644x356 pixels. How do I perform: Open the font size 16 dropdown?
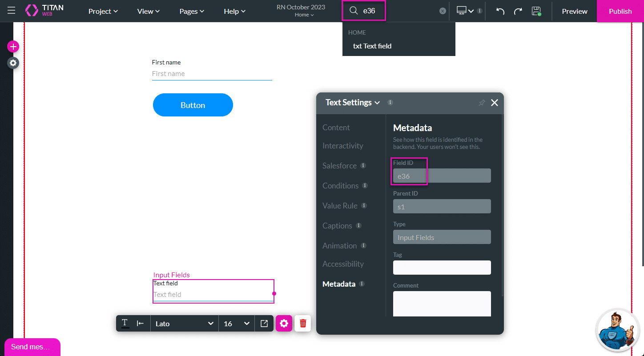click(x=236, y=323)
